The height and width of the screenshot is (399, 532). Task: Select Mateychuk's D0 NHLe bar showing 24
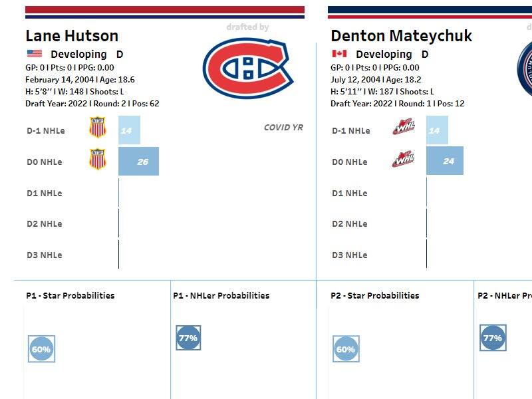tap(445, 161)
